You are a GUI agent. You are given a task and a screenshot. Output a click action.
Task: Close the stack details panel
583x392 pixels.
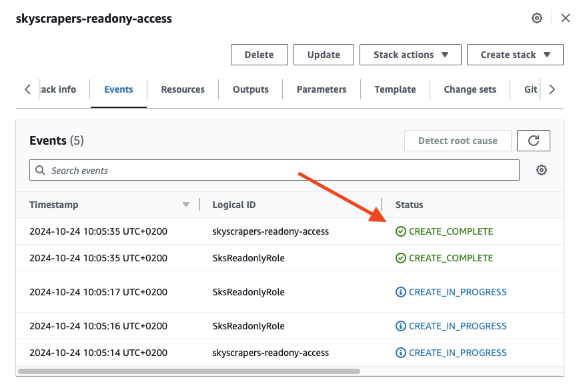(x=566, y=18)
